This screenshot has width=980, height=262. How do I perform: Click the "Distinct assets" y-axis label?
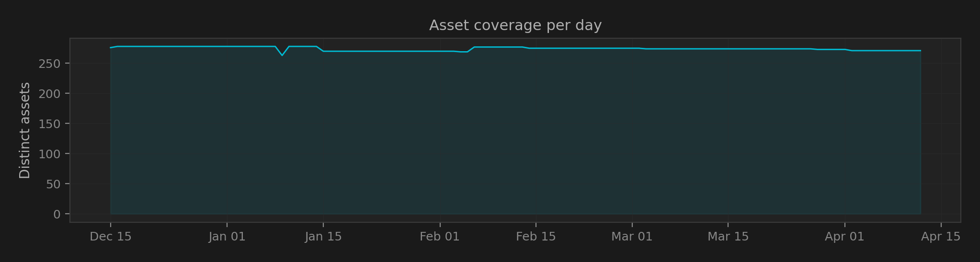tap(25, 131)
